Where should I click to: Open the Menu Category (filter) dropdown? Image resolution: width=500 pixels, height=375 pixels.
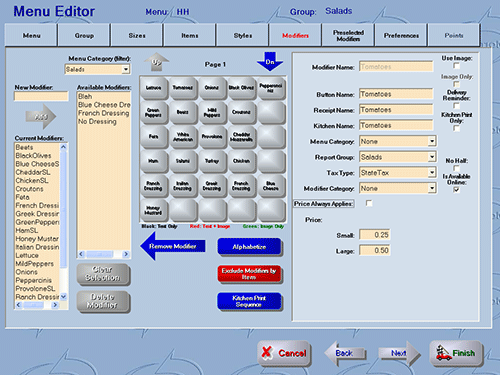pos(126,69)
